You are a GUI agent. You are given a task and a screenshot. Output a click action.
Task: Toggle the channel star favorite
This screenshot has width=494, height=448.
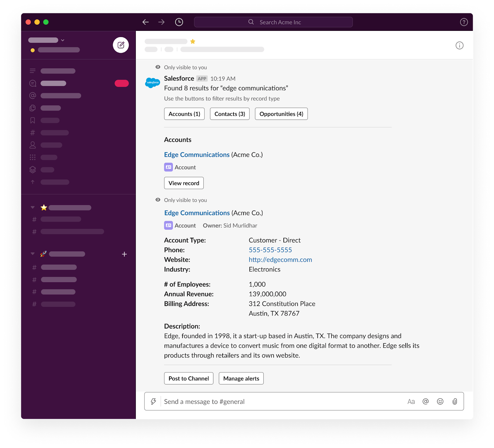(x=193, y=41)
